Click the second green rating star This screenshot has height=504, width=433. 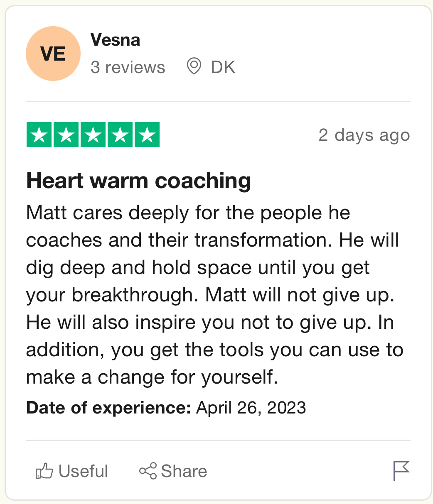(66, 135)
